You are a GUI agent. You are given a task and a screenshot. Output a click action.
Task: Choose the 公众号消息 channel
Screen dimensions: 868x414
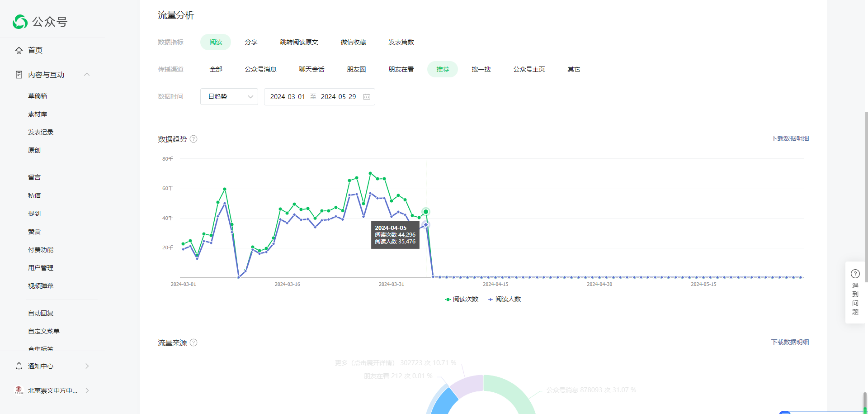tap(260, 69)
